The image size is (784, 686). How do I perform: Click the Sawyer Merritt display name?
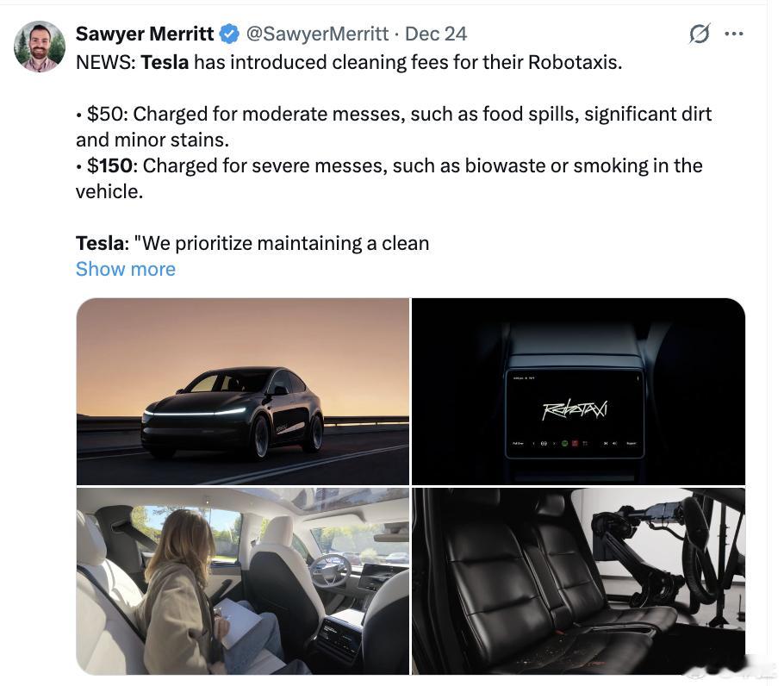[x=145, y=34]
